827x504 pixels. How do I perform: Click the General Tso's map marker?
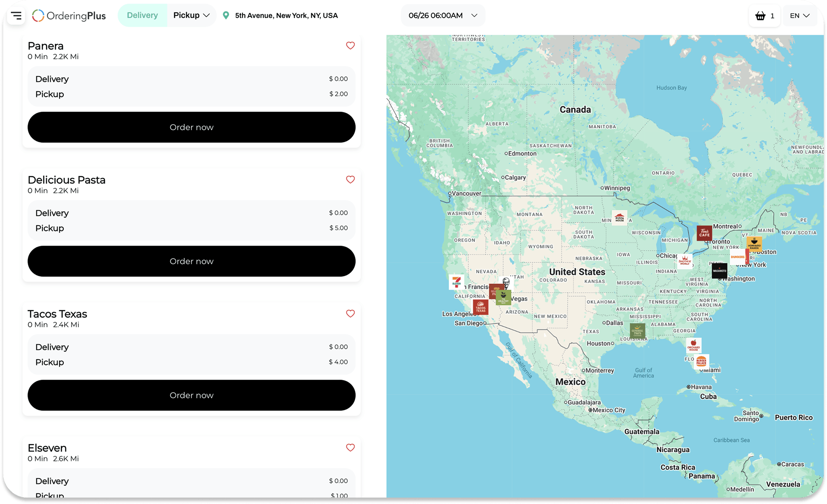click(x=637, y=331)
